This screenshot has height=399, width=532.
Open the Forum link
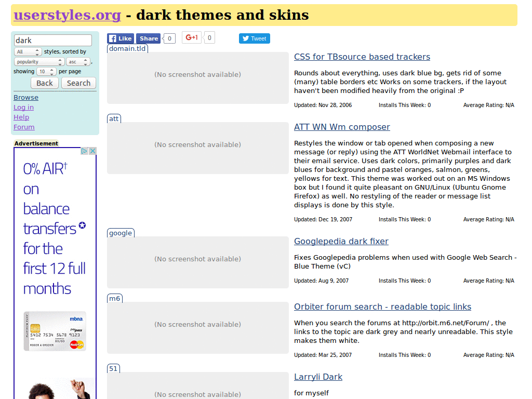click(x=24, y=127)
